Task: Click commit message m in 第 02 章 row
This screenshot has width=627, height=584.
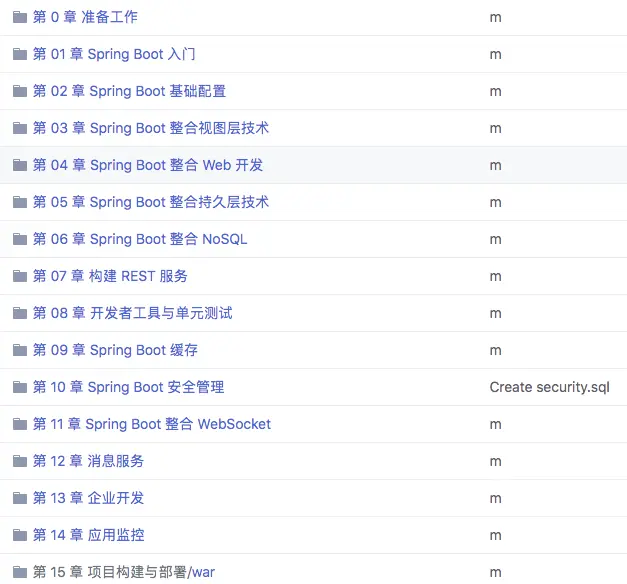Action: (496, 92)
